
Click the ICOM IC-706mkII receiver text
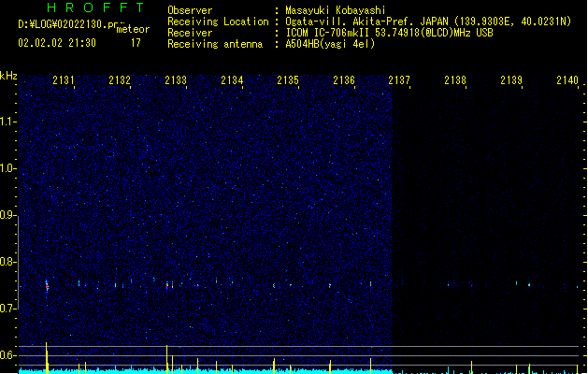[x=389, y=33]
